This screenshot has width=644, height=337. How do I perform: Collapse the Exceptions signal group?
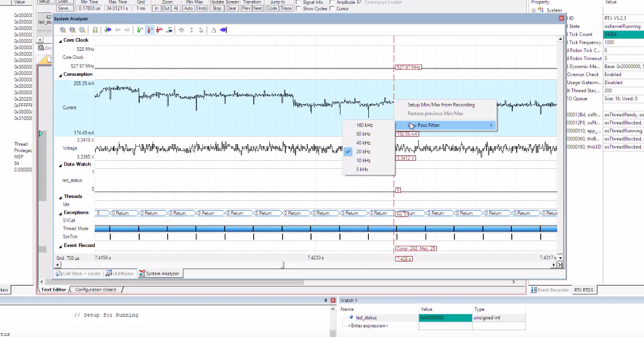(60, 213)
